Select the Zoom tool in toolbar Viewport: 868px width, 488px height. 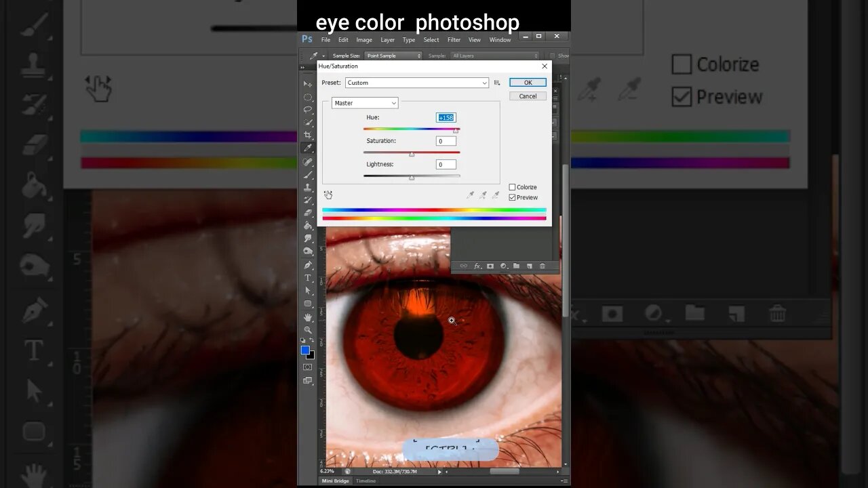(308, 330)
